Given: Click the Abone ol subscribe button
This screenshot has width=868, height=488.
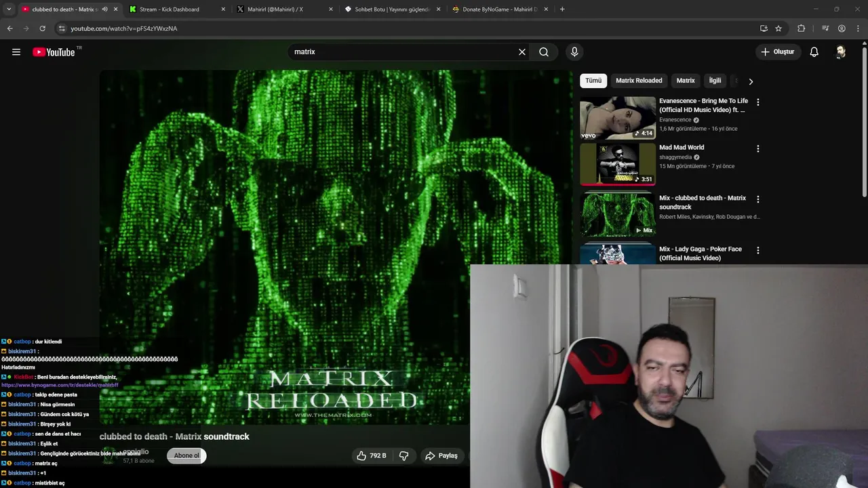Looking at the screenshot, I should click(186, 455).
